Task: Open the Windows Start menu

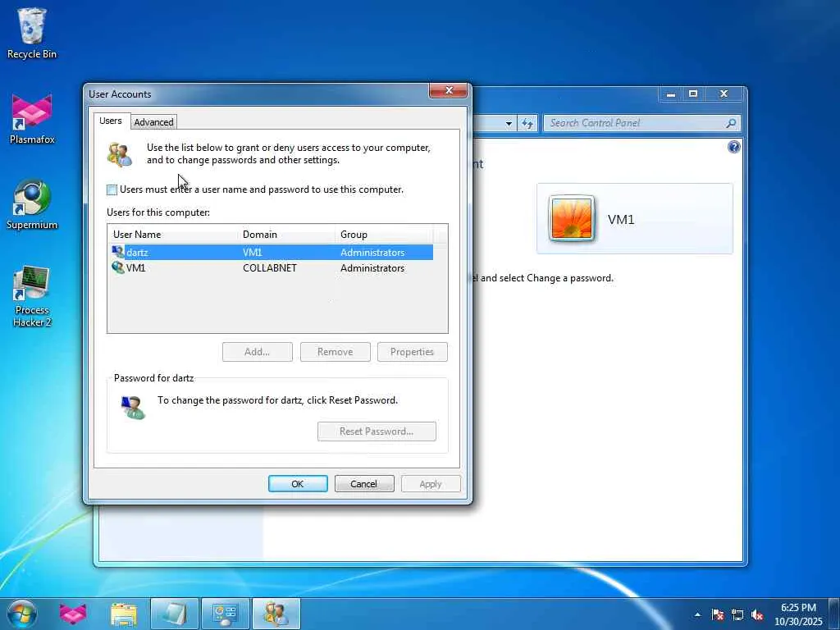Action: tap(21, 614)
